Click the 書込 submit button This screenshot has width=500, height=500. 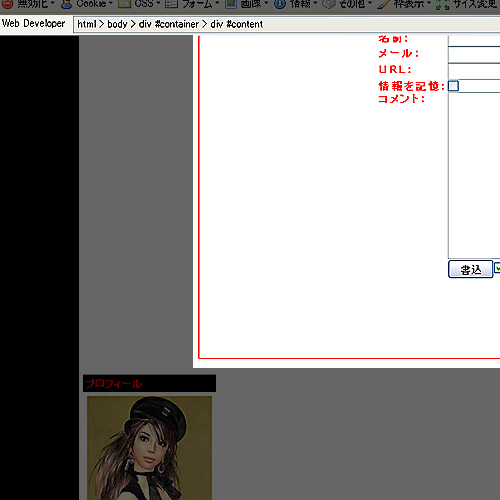(470, 269)
